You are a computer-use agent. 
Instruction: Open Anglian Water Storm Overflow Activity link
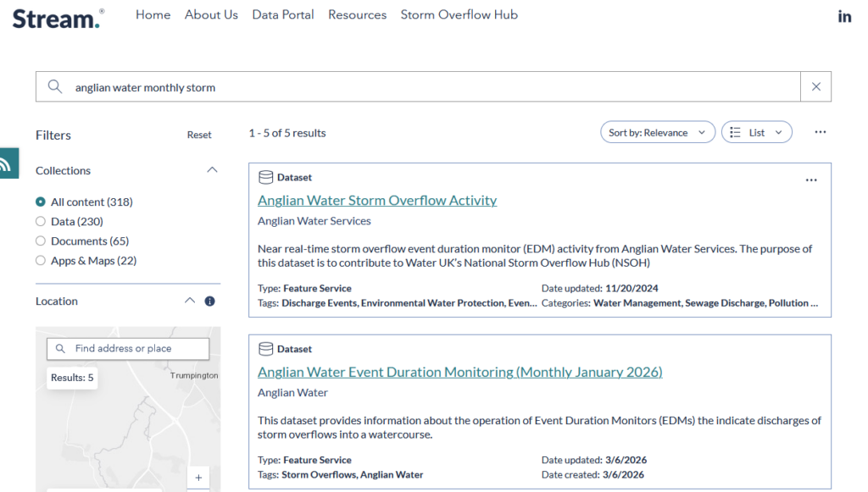377,201
